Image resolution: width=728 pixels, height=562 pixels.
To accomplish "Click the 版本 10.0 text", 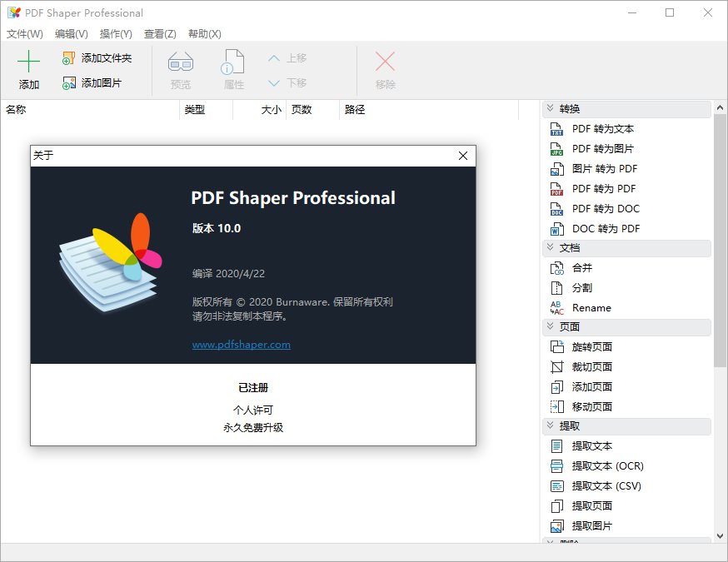I will [x=217, y=228].
